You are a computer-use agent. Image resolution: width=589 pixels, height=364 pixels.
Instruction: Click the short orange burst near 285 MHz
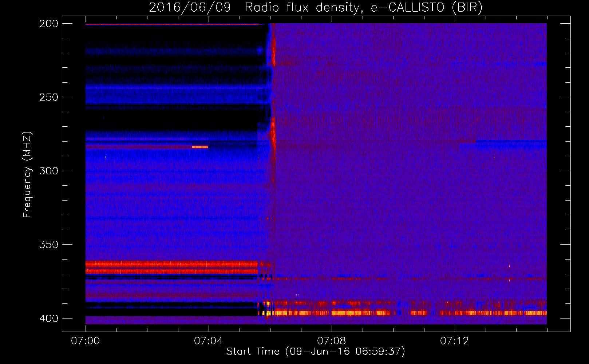click(x=200, y=147)
